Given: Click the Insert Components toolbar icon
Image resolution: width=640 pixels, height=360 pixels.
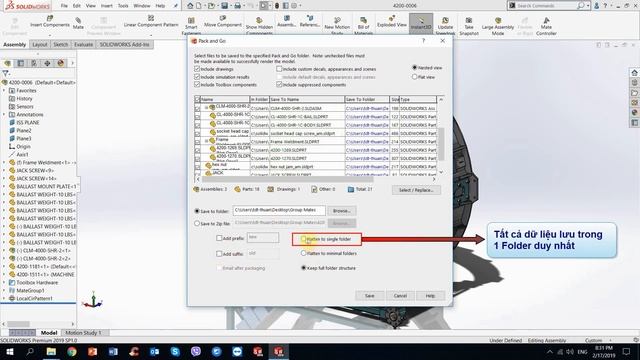Looking at the screenshot, I should pos(50,18).
